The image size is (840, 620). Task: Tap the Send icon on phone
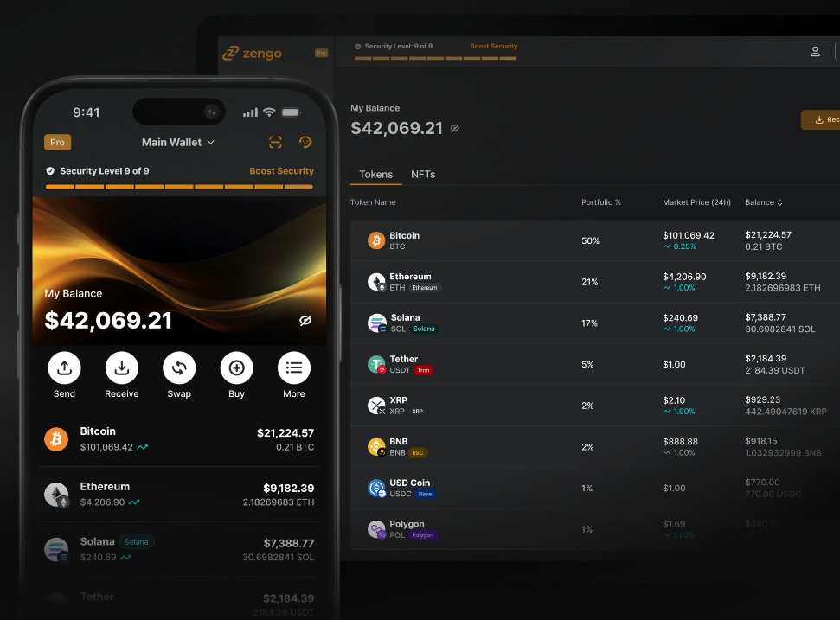click(64, 368)
